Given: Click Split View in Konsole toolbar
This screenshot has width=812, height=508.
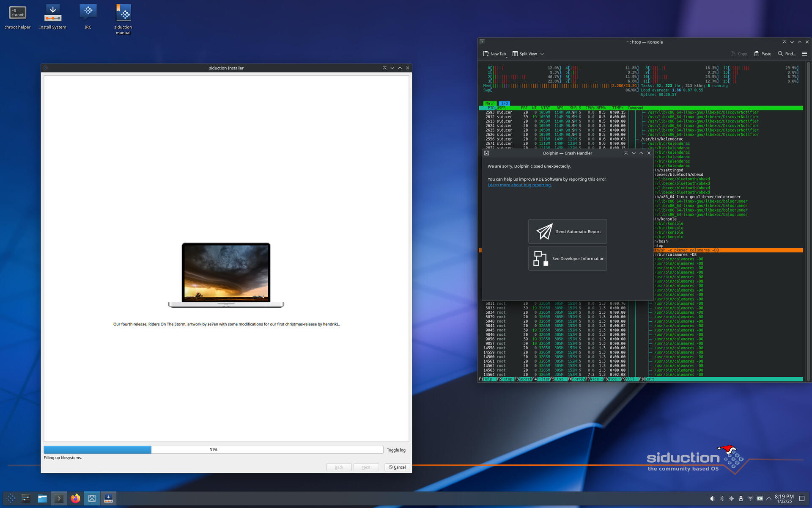Looking at the screenshot, I should 524,54.
